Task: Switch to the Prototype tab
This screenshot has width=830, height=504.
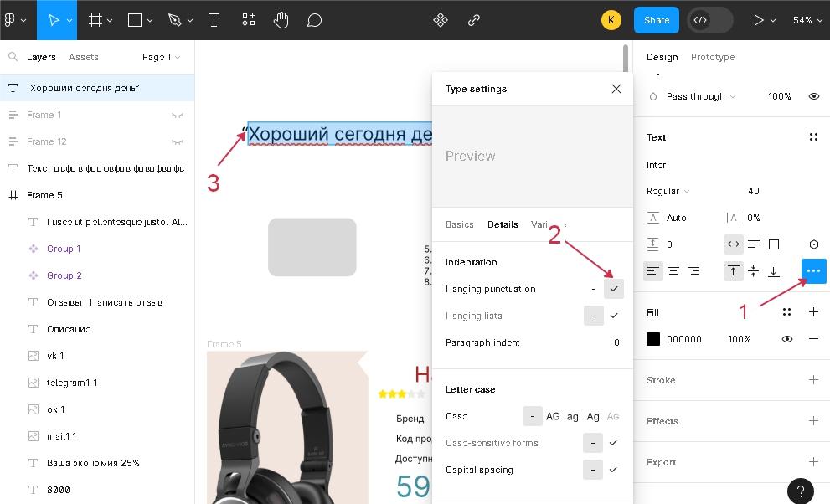Action: pos(713,57)
